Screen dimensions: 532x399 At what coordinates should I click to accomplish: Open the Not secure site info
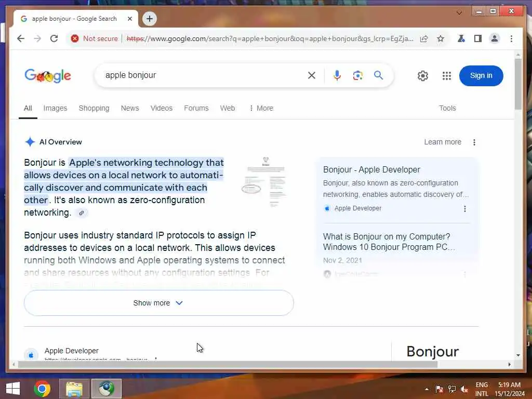pos(95,38)
